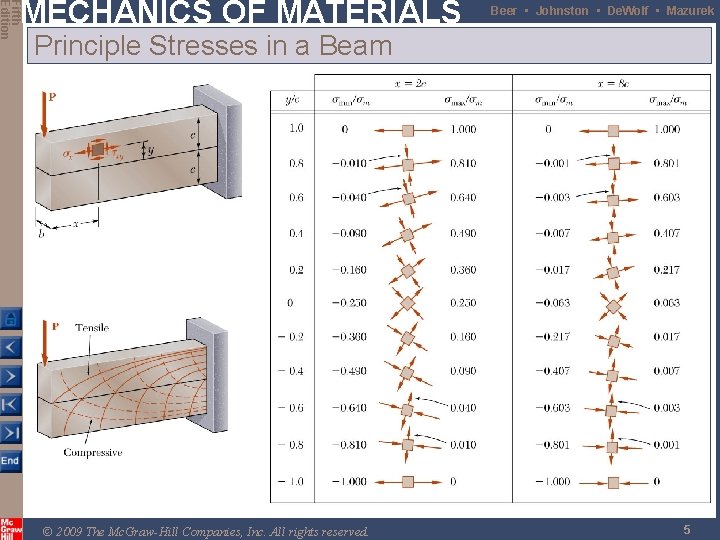Click the author name 'Beer'

point(503,11)
